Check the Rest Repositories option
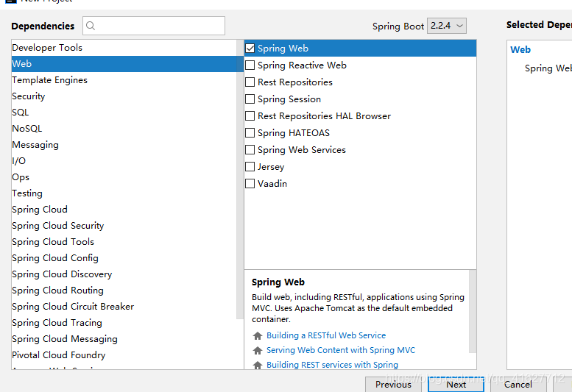Image resolution: width=572 pixels, height=392 pixels. point(250,82)
